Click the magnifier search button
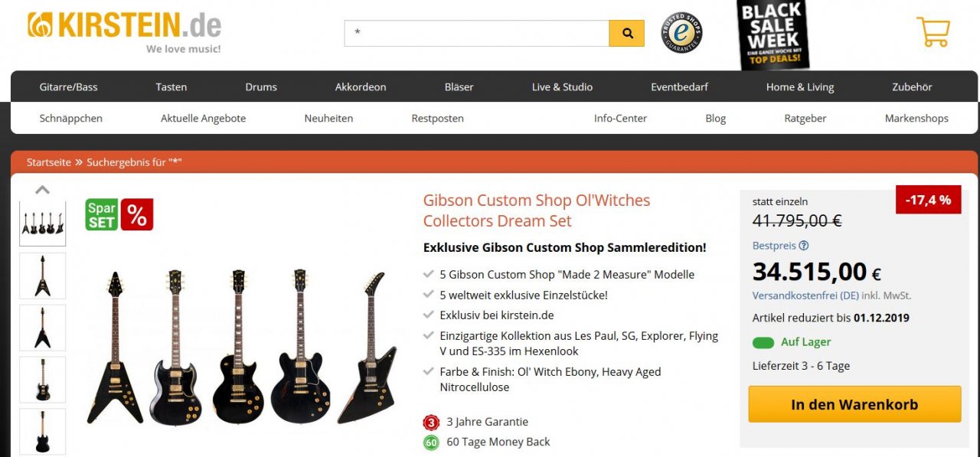This screenshot has width=980, height=457. pyautogui.click(x=627, y=34)
